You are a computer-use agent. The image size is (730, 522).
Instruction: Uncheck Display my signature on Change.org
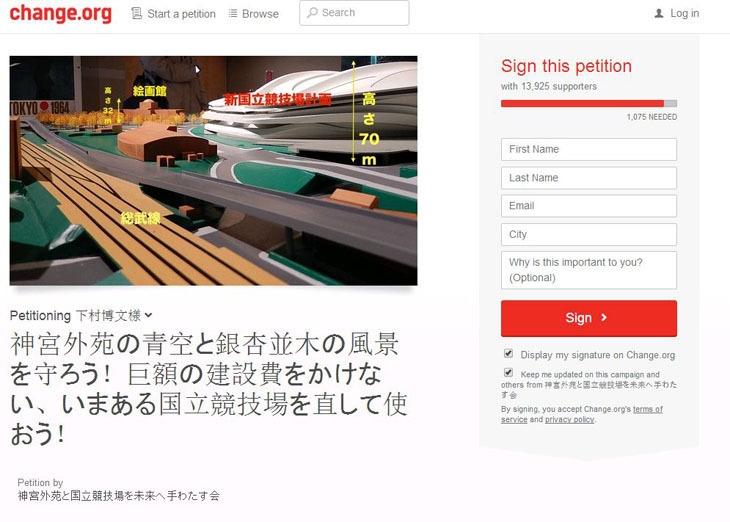pyautogui.click(x=508, y=353)
